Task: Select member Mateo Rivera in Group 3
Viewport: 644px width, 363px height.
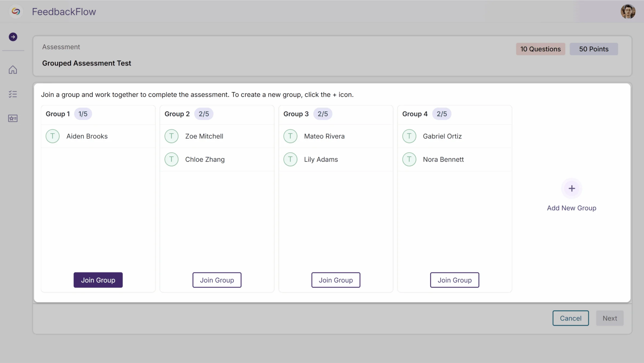Action: pos(324,136)
